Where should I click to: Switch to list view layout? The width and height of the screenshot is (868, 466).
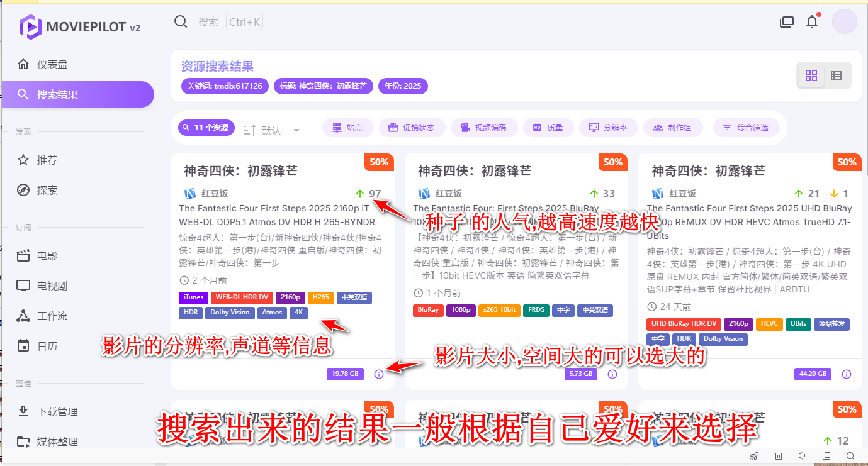tap(836, 75)
